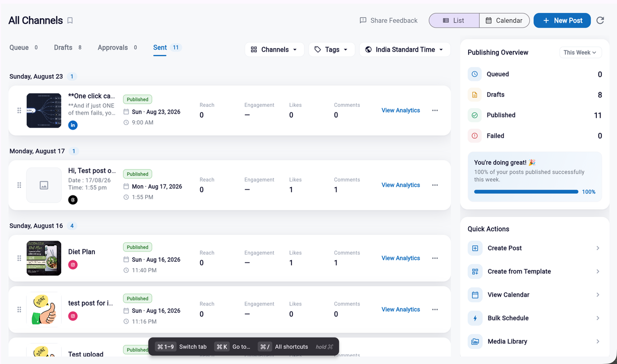Click the refresh icon beside New Post
617x364 pixels.
coord(600,20)
